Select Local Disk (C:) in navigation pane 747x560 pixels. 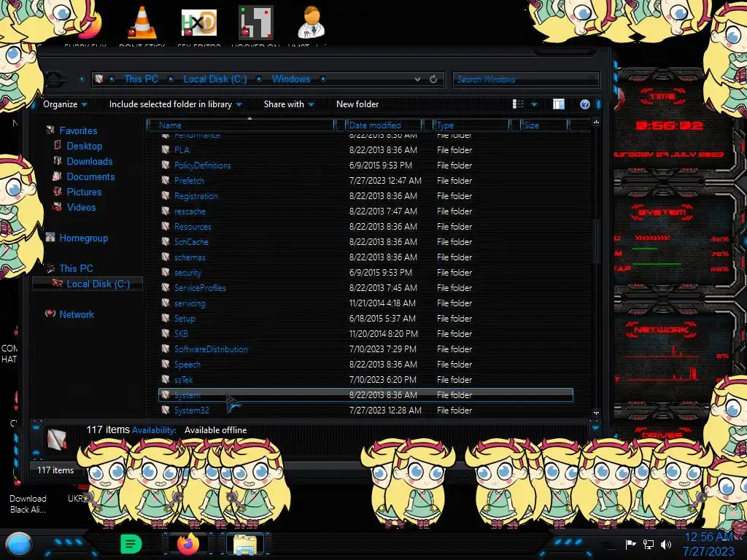click(x=98, y=284)
